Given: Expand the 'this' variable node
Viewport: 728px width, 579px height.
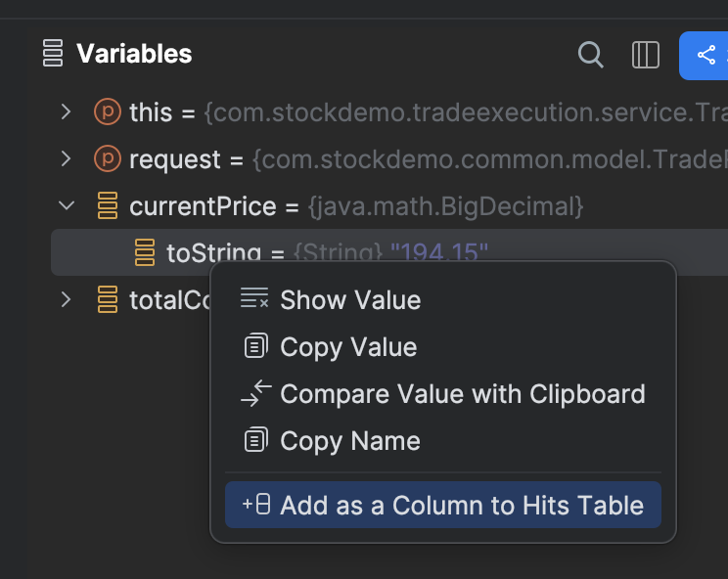Looking at the screenshot, I should click(66, 111).
